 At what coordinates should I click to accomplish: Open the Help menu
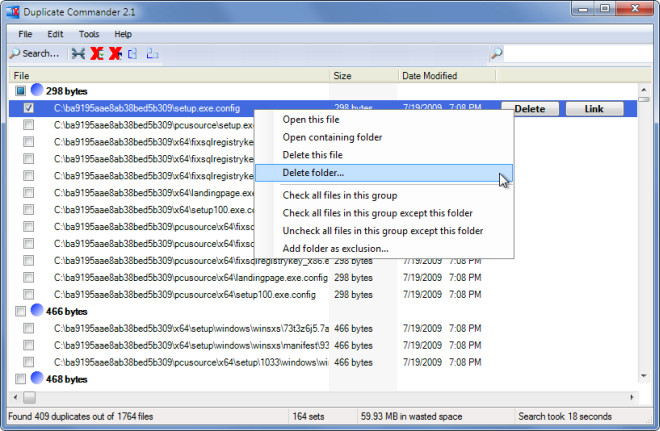point(123,34)
